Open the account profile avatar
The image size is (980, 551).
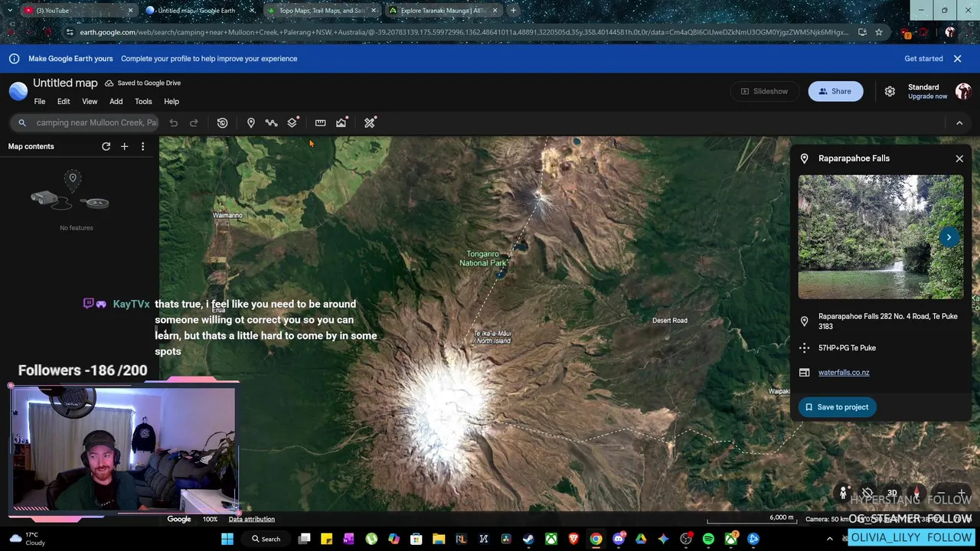pos(963,91)
